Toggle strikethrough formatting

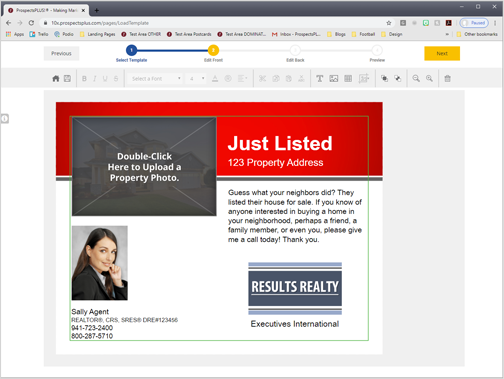pyautogui.click(x=116, y=79)
